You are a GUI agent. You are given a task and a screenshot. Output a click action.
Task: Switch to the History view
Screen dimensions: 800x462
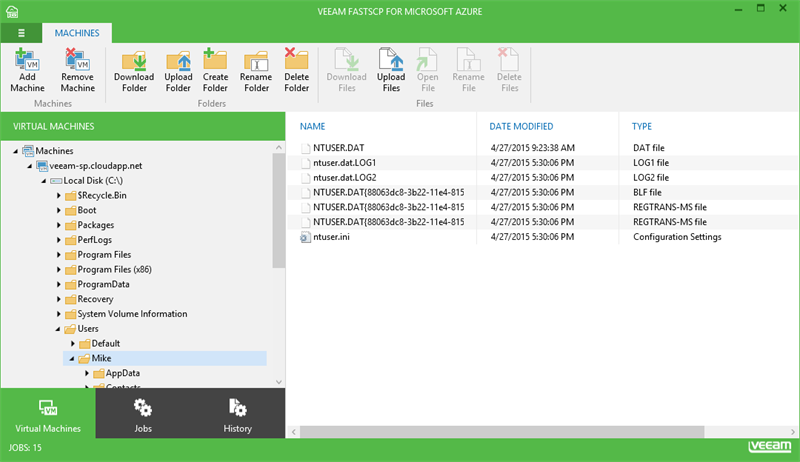(238, 415)
